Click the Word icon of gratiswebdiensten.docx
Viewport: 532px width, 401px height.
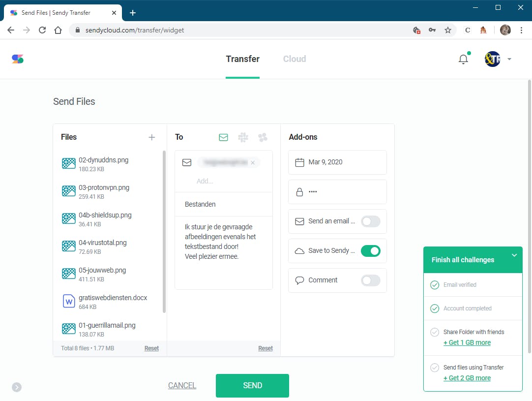(68, 301)
